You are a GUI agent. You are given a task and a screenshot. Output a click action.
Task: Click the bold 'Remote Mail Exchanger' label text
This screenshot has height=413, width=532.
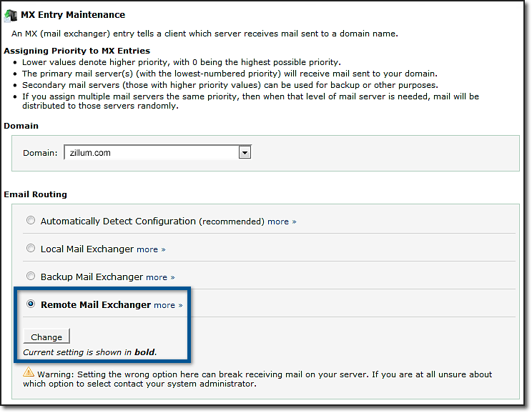pyautogui.click(x=96, y=305)
